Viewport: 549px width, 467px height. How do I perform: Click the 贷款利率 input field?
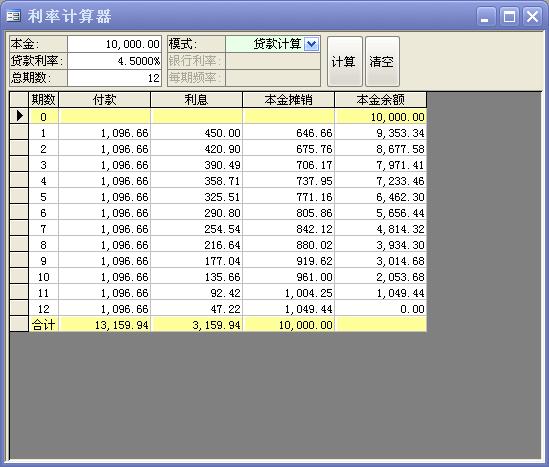click(x=114, y=61)
